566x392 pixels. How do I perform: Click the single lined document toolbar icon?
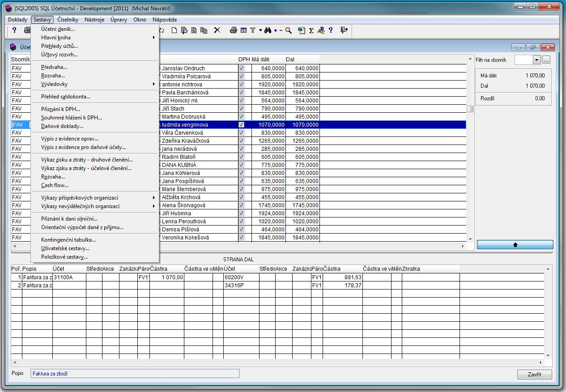pos(194,30)
